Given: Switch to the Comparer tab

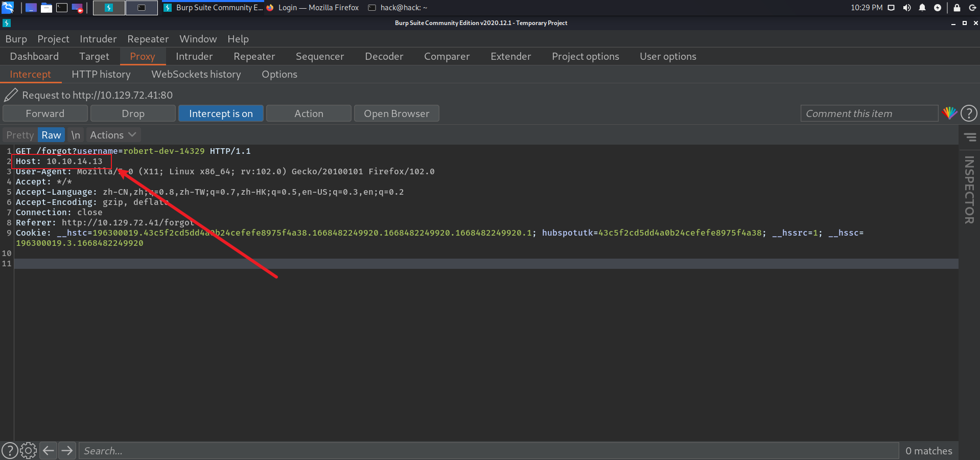Looking at the screenshot, I should pyautogui.click(x=447, y=56).
